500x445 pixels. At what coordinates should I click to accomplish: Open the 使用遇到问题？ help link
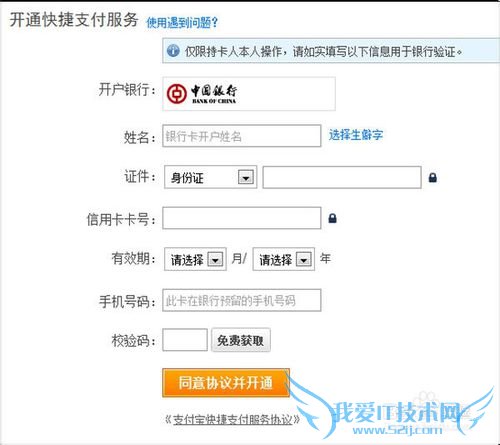coord(182,22)
